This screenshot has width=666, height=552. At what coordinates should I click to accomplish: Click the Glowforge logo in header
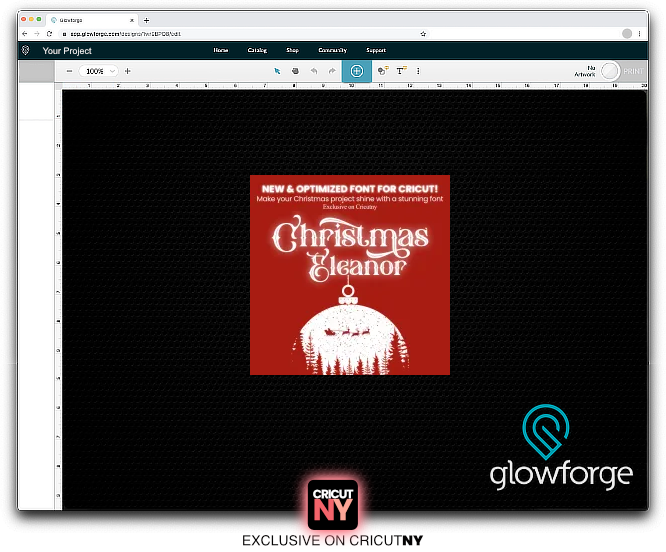(25, 50)
